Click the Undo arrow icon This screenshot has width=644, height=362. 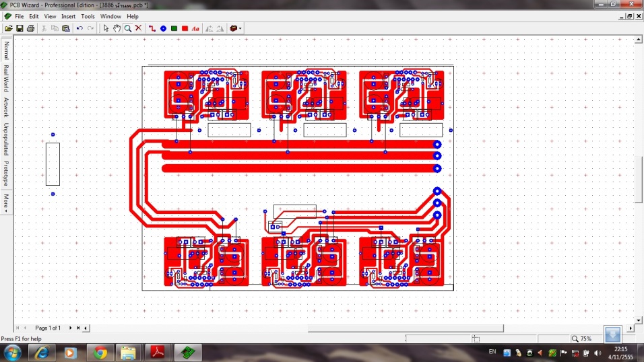(79, 28)
